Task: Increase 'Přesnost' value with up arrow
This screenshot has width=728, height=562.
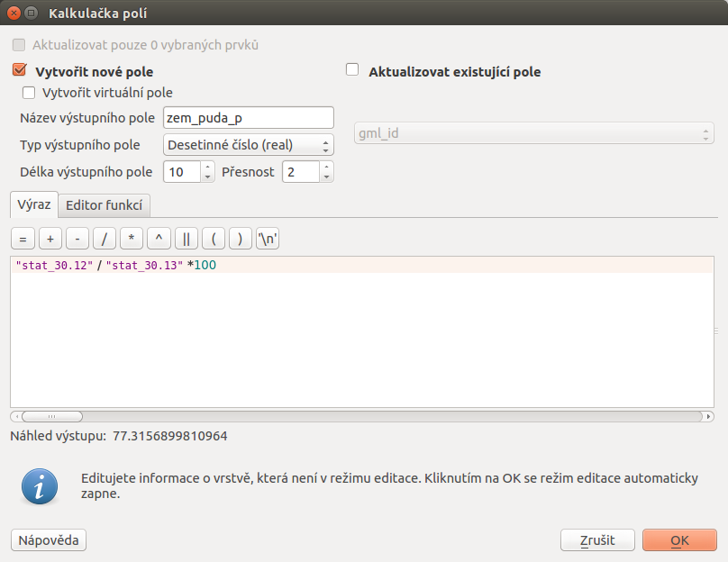Action: 326,167
